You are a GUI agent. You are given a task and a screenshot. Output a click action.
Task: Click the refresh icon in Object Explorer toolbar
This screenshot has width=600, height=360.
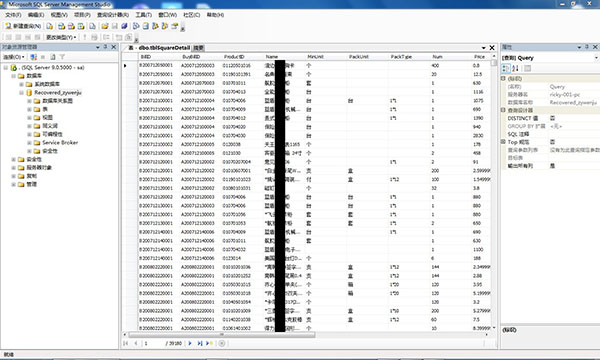coord(53,57)
